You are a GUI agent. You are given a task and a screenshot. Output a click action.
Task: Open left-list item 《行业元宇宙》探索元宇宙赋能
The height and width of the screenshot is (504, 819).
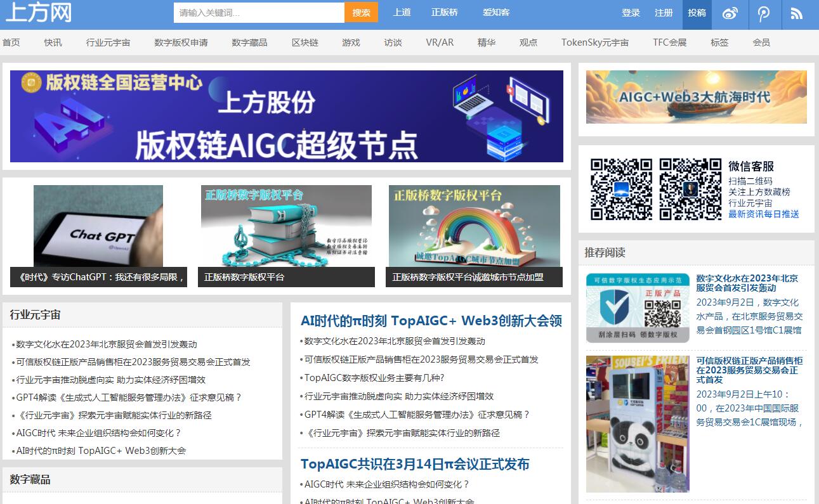114,415
